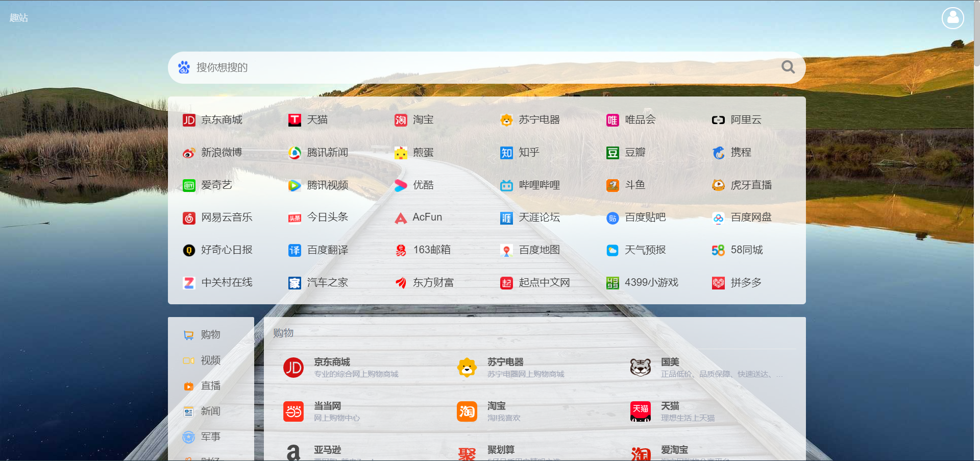Click the 趣站 site logo
Image resolution: width=980 pixels, height=461 pixels.
coord(19,18)
